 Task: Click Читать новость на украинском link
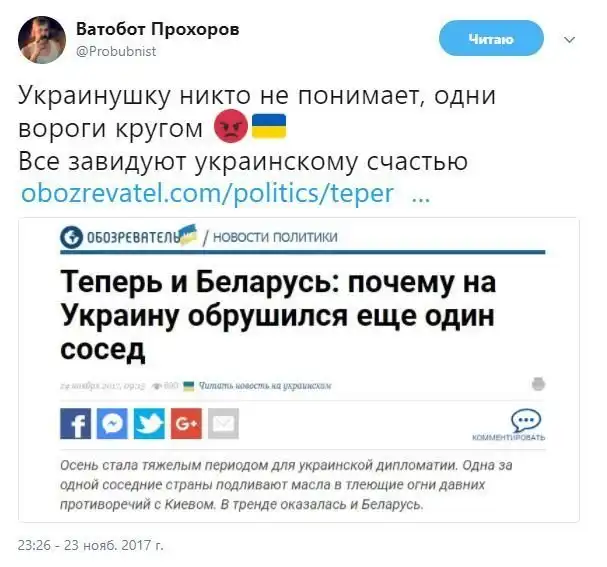(265, 385)
